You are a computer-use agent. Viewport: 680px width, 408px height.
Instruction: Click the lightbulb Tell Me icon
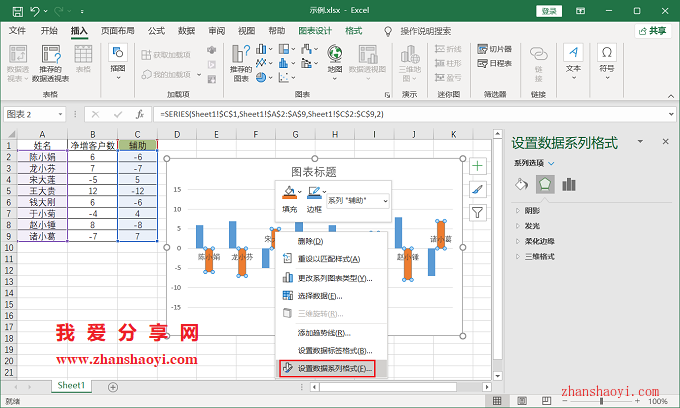click(388, 31)
